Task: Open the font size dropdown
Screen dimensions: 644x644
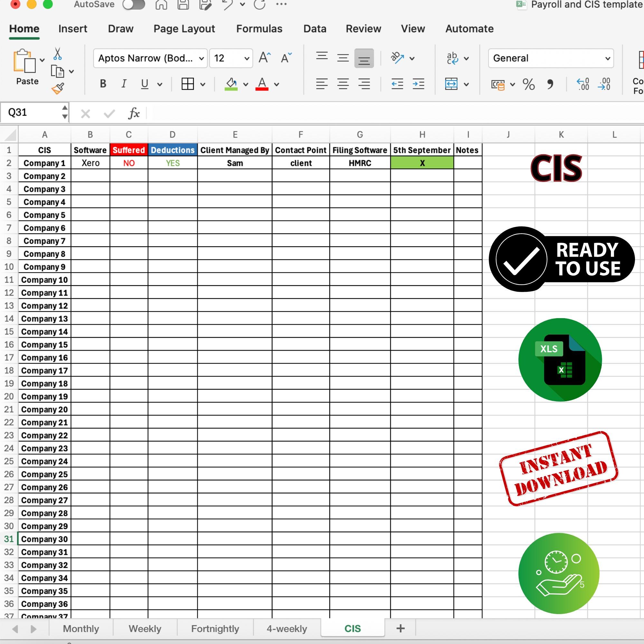Action: [231, 58]
